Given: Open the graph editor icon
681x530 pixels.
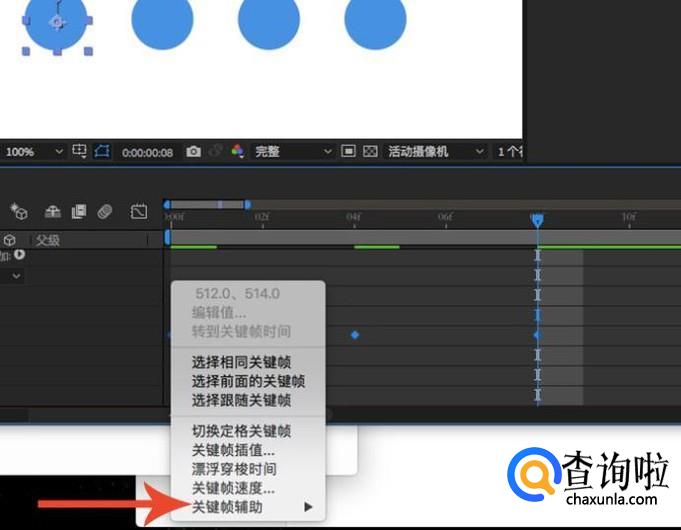Looking at the screenshot, I should [x=139, y=211].
